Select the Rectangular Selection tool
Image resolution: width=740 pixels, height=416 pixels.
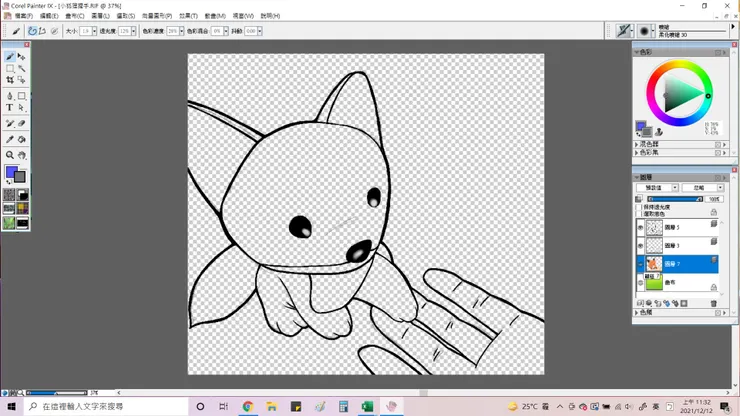(10, 69)
